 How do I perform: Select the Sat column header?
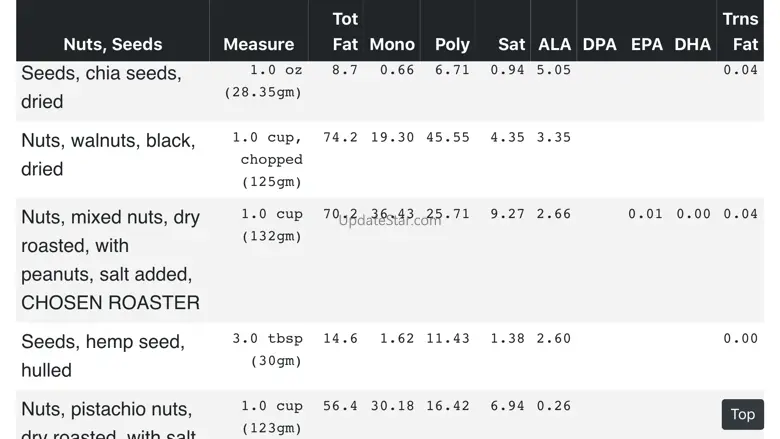(511, 44)
